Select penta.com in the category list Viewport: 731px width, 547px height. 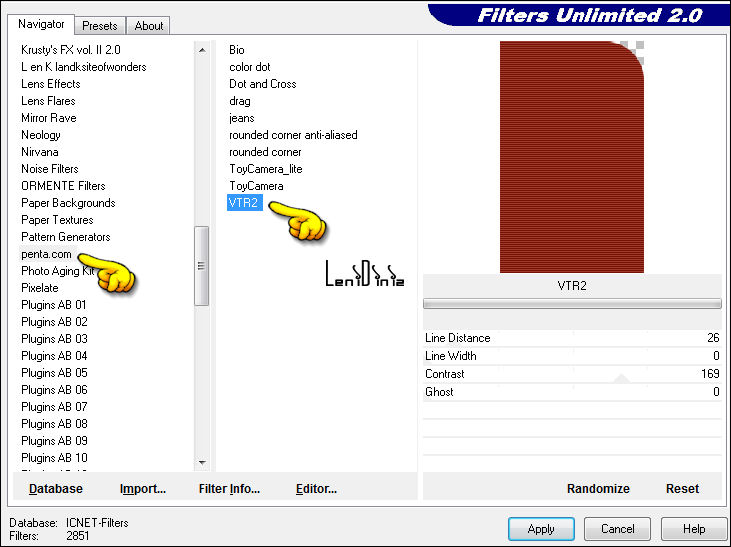pos(46,254)
